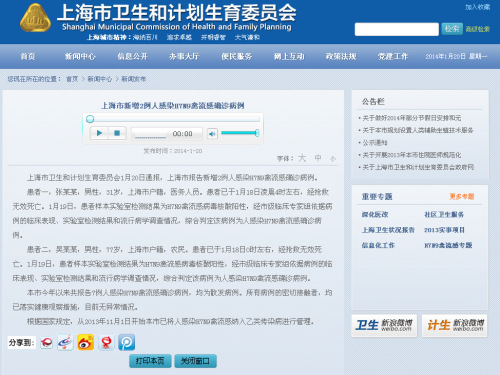
Task: Set font size to large 大
Action: click(302, 158)
